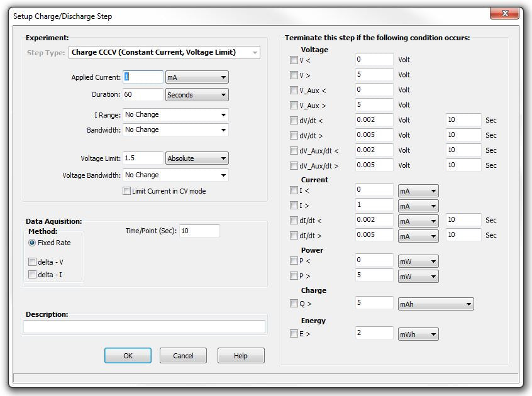Tick the delta - V acquisition checkbox
532x396 pixels.
click(33, 261)
